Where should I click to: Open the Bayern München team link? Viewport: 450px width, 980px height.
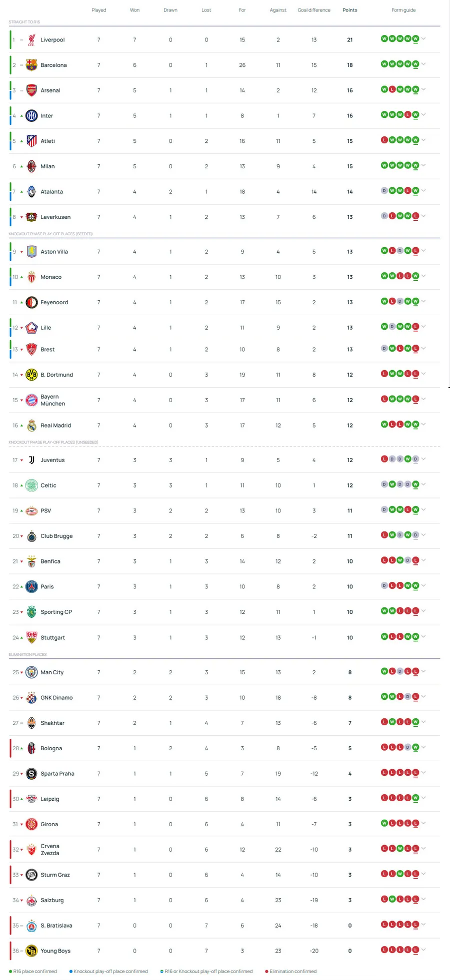(x=52, y=400)
